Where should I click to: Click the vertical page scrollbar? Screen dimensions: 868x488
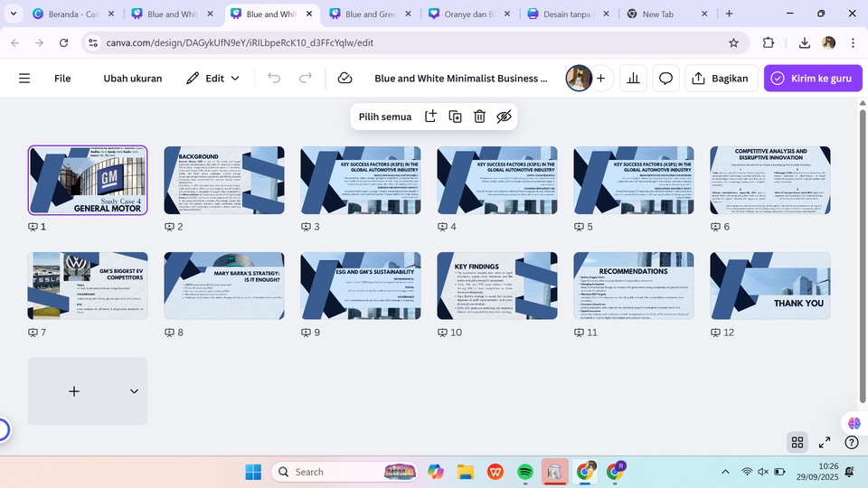click(862, 255)
